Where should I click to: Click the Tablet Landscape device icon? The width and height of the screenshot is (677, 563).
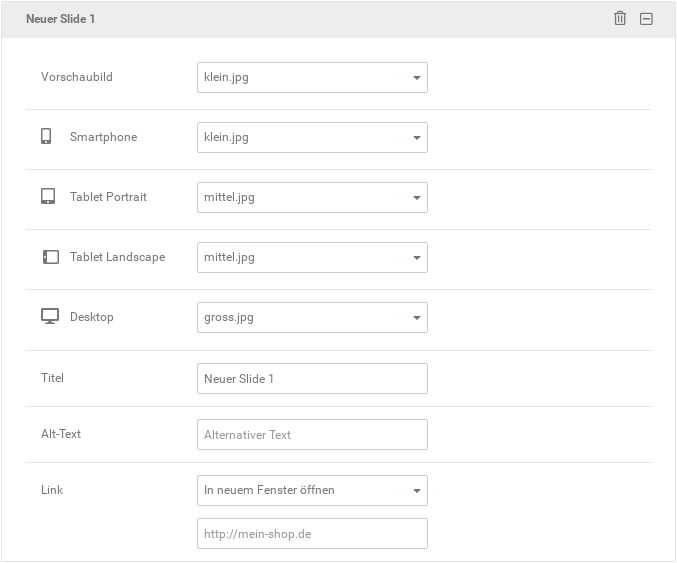click(x=51, y=257)
